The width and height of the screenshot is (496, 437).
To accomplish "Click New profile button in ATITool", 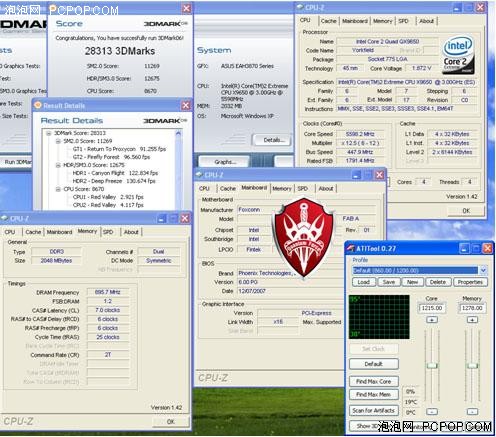I will pos(413,282).
